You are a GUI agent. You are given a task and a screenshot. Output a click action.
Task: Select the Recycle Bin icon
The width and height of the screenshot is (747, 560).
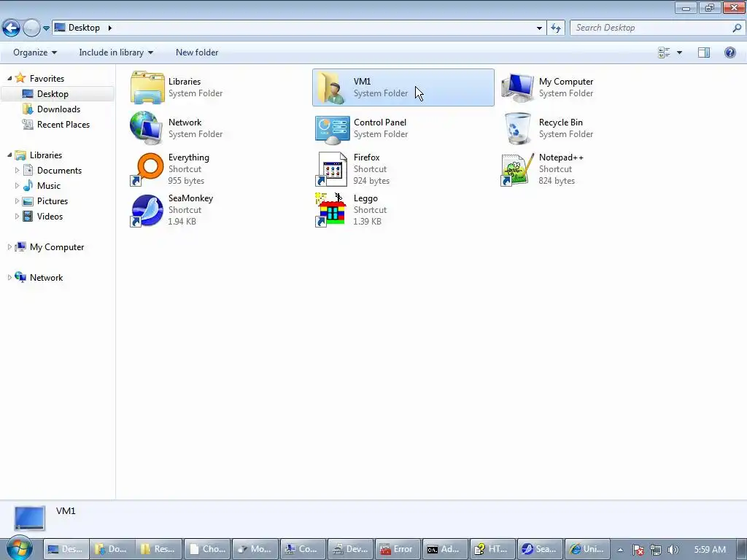(517, 128)
